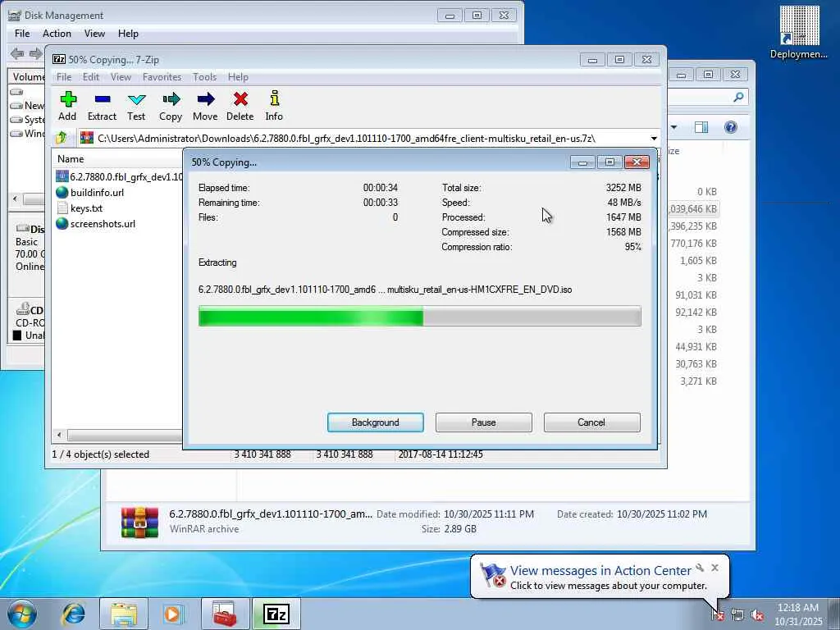Screen dimensions: 840x630
Task: Open the 7-Zip View menu
Action: [121, 77]
